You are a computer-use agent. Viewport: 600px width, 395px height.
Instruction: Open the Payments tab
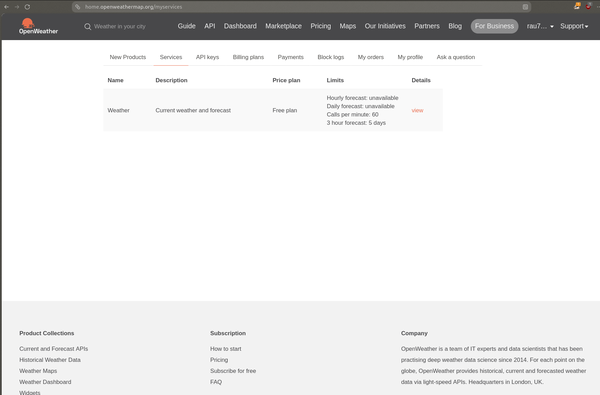(290, 57)
